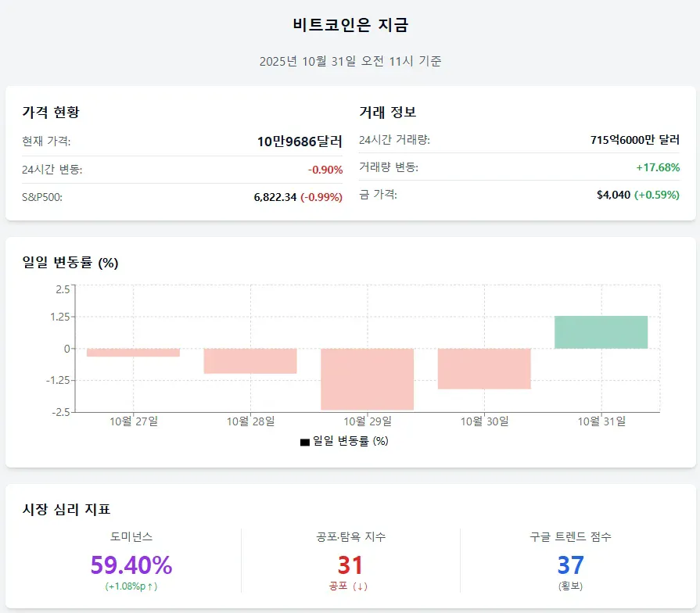Click the 가격 현황 section heading

[51, 112]
